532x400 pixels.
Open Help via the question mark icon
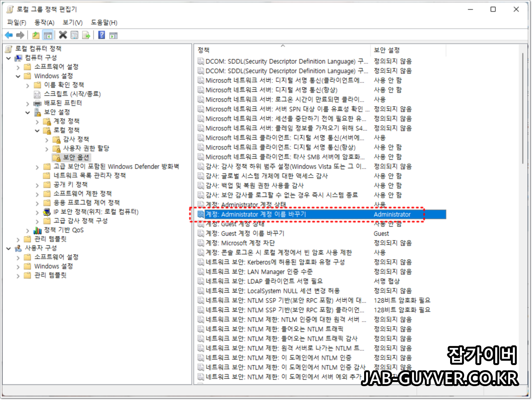[x=102, y=35]
